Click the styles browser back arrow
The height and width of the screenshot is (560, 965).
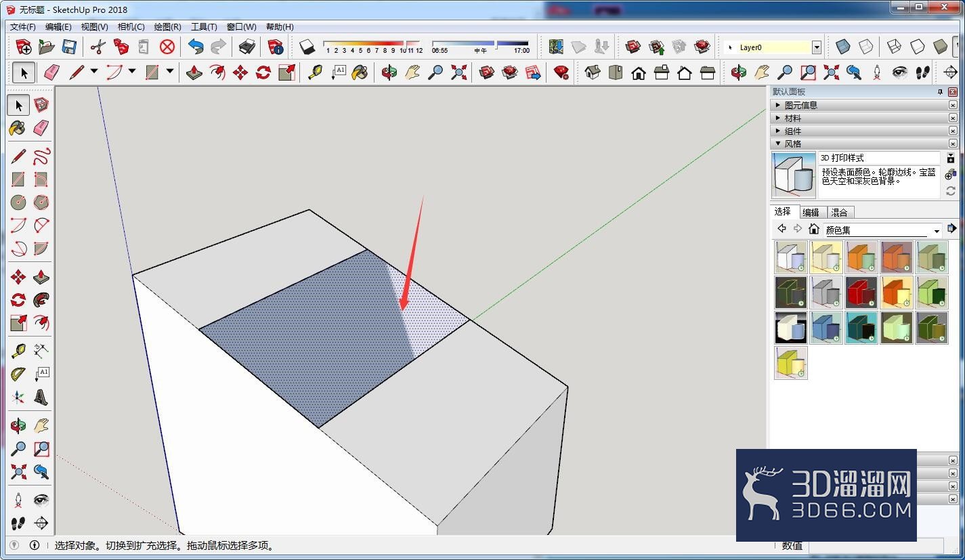pyautogui.click(x=782, y=229)
